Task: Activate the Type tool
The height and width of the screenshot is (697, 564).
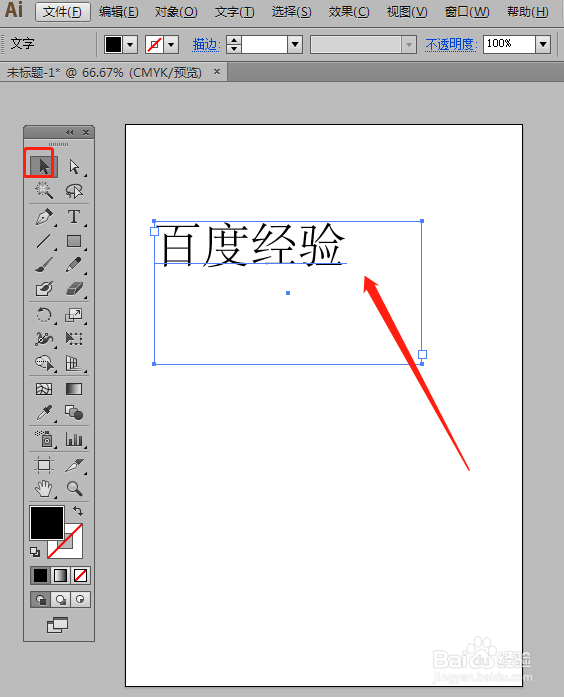Action: click(x=74, y=217)
